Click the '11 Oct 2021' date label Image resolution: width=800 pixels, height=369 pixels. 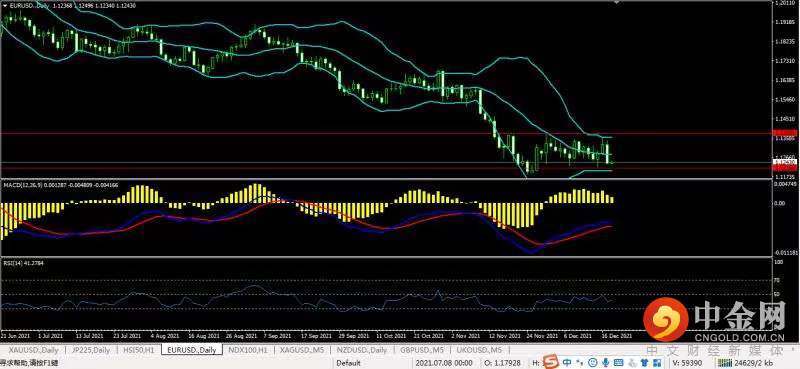tap(391, 336)
